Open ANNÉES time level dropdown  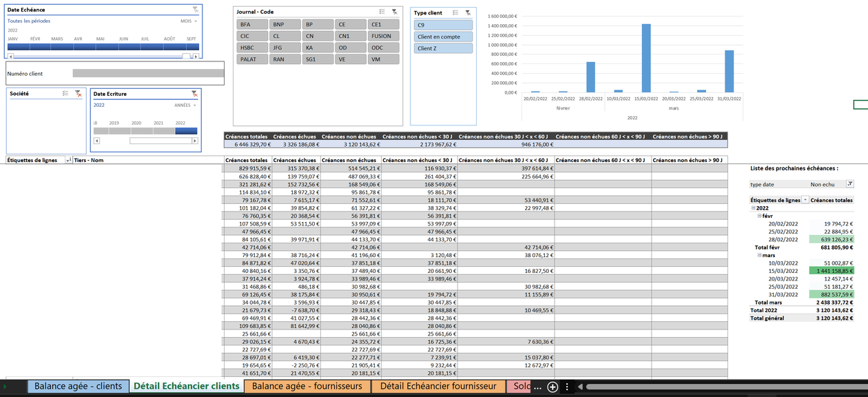[x=185, y=105]
